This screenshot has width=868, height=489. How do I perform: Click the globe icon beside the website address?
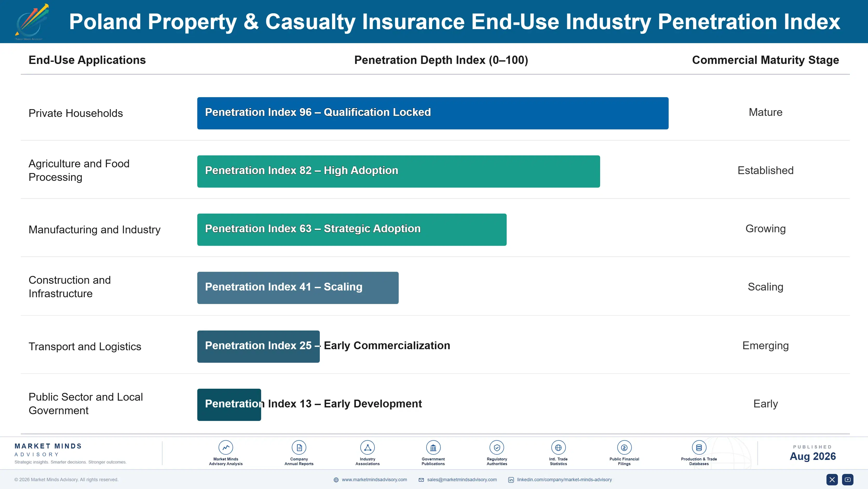tap(336, 480)
